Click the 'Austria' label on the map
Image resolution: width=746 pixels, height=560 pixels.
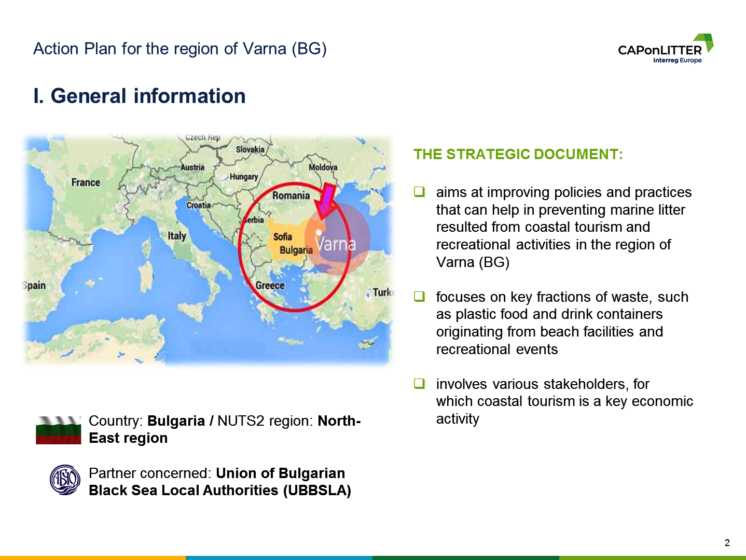point(192,167)
